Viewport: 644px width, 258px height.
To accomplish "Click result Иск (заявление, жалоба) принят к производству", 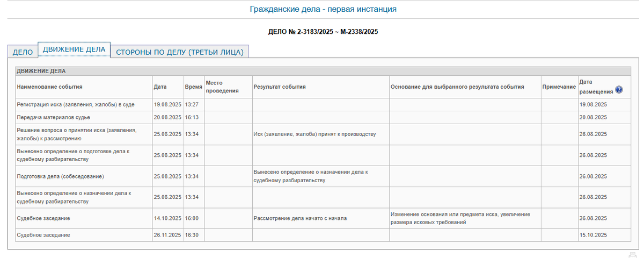I will point(314,134).
